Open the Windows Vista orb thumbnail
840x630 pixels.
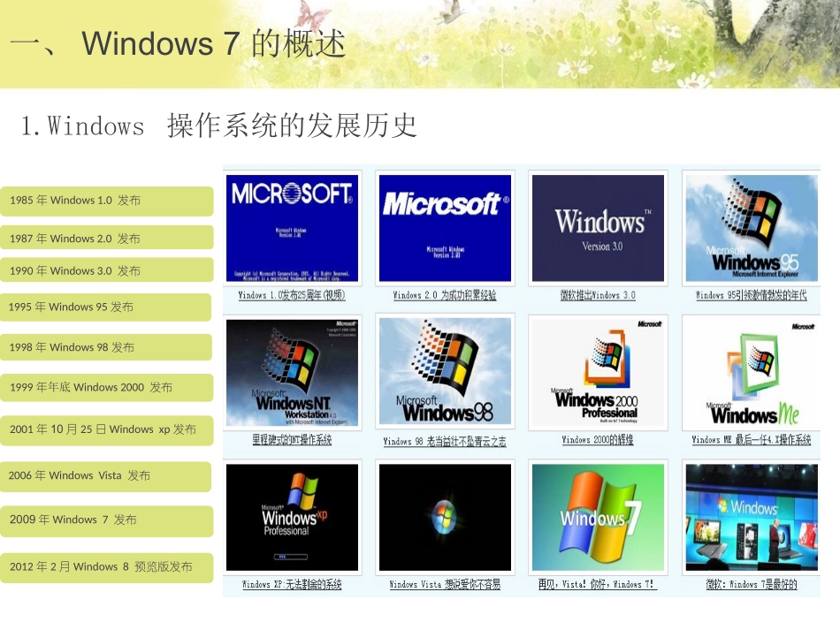(445, 517)
